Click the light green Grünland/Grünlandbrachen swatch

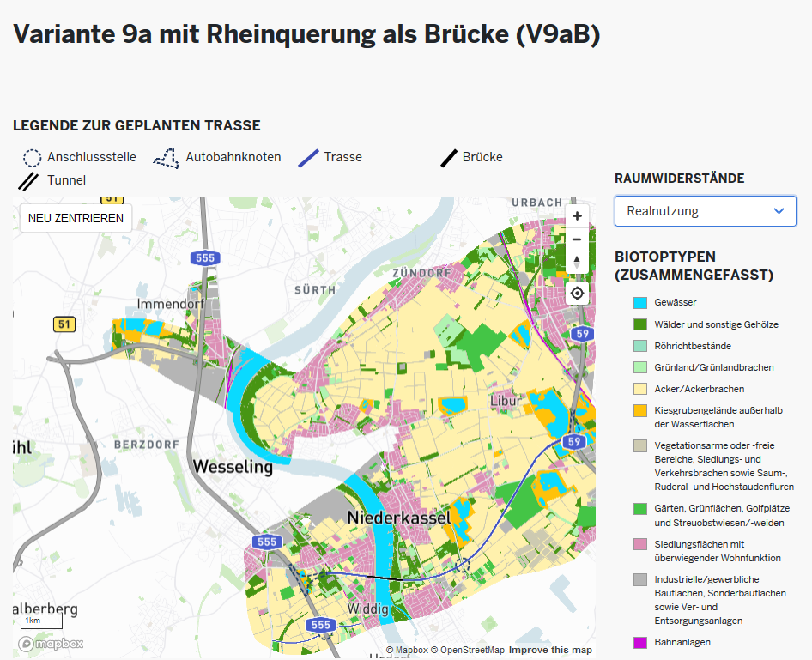click(x=640, y=367)
